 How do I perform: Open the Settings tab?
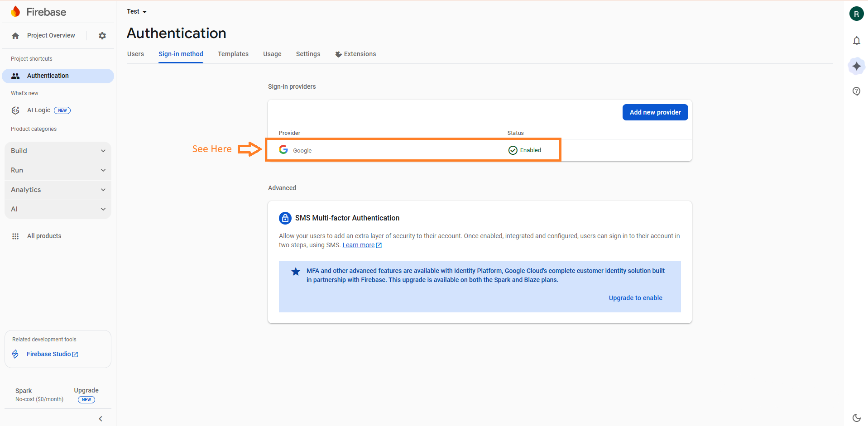(308, 54)
